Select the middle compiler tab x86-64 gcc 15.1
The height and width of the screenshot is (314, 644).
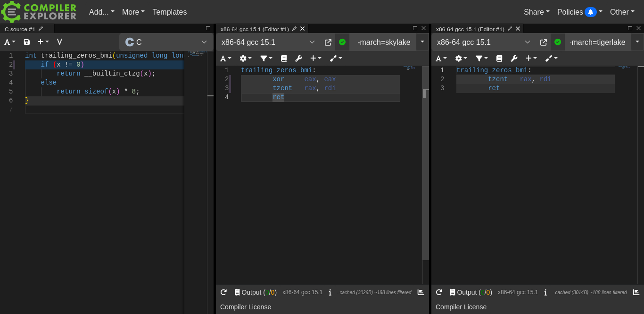tap(255, 29)
